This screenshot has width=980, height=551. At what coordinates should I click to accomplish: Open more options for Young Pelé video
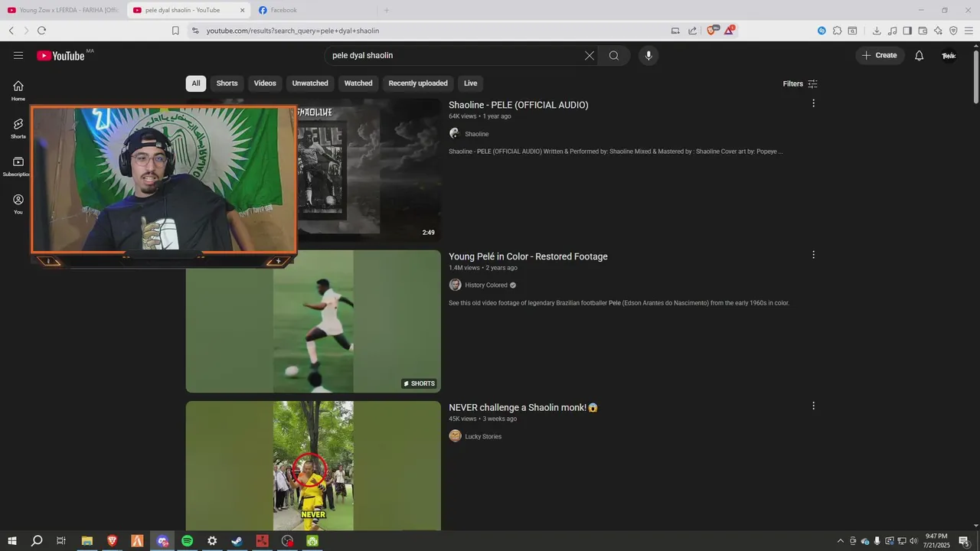pos(813,255)
